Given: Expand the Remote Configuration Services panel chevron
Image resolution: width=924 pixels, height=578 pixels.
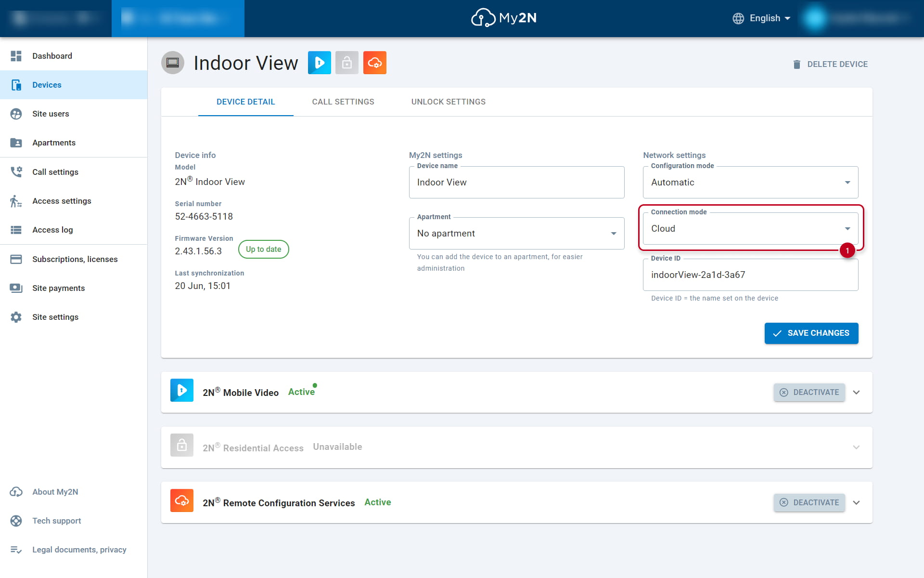Looking at the screenshot, I should (856, 502).
